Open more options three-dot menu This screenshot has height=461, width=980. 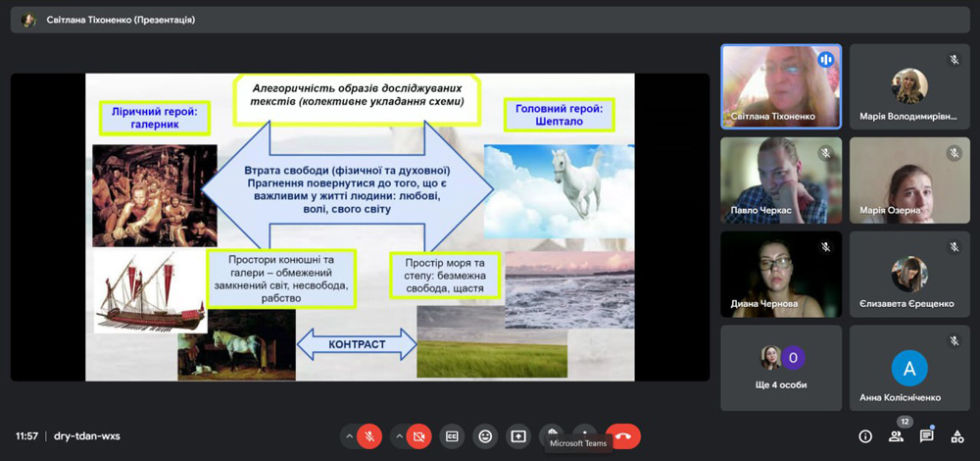click(x=585, y=432)
